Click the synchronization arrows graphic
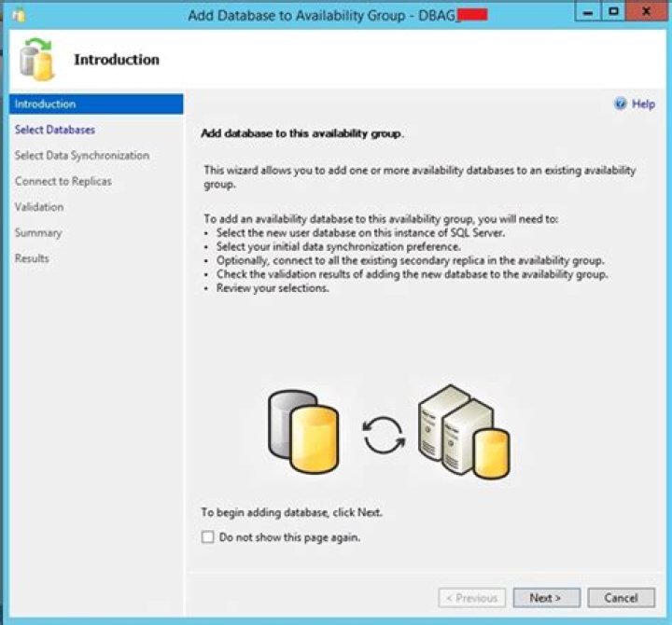672x625 pixels. pyautogui.click(x=384, y=436)
